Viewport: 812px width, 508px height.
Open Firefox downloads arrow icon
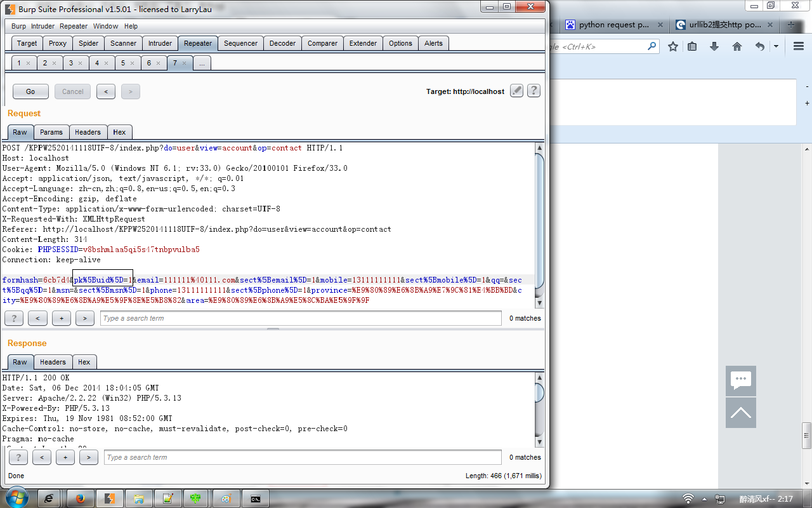coord(714,46)
